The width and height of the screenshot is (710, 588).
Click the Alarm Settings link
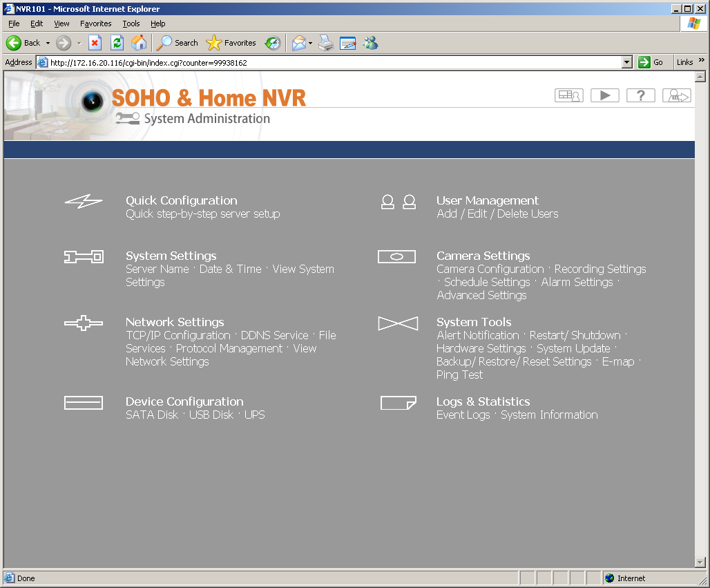coord(577,282)
